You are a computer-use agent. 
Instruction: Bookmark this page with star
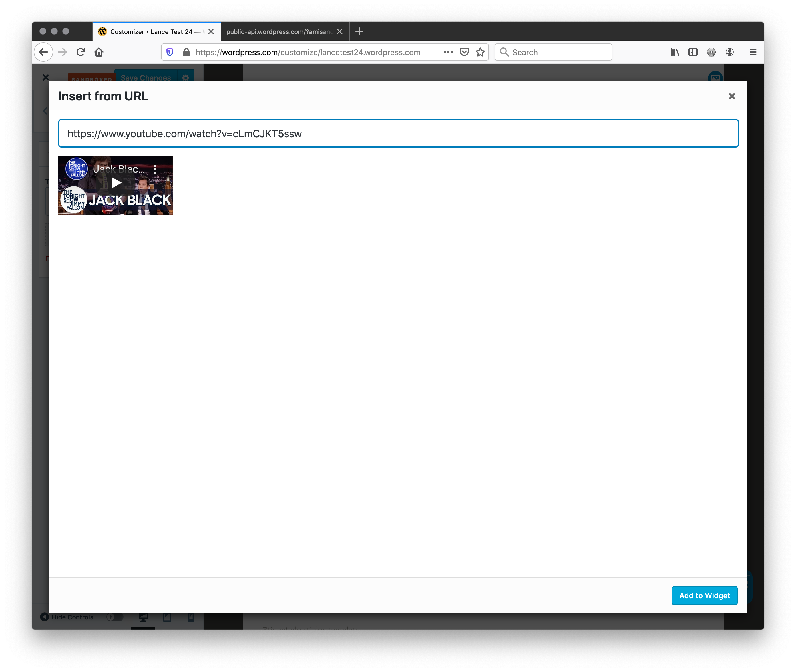pos(480,52)
